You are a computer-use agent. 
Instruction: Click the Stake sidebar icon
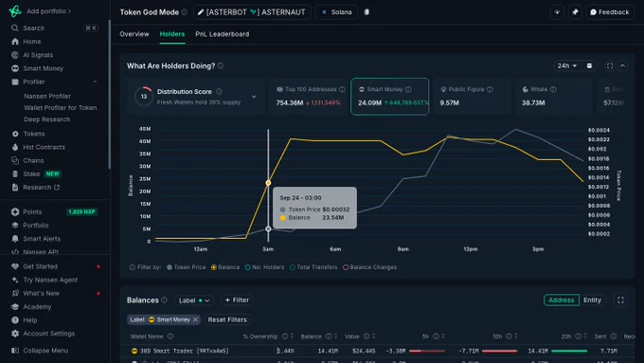point(15,173)
